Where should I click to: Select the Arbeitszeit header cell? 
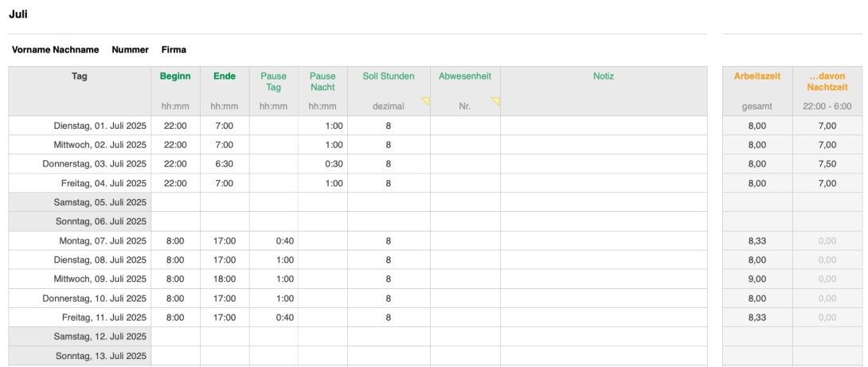pyautogui.click(x=757, y=76)
